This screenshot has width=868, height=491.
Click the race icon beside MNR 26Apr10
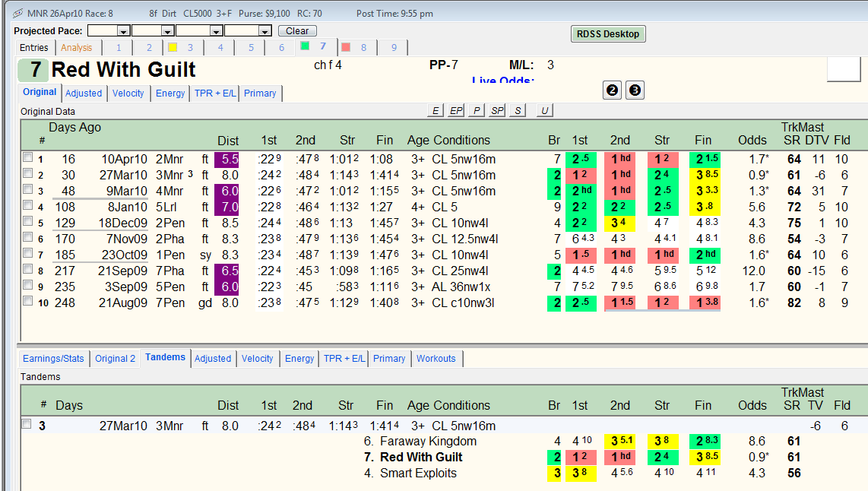point(17,13)
